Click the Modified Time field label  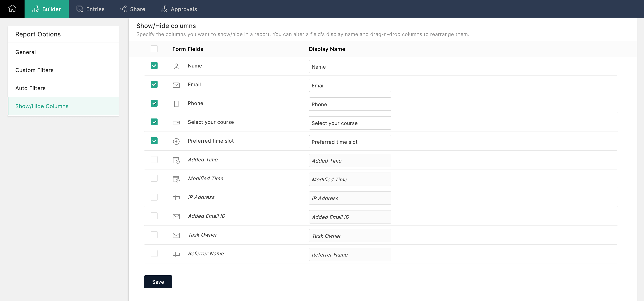(205, 178)
